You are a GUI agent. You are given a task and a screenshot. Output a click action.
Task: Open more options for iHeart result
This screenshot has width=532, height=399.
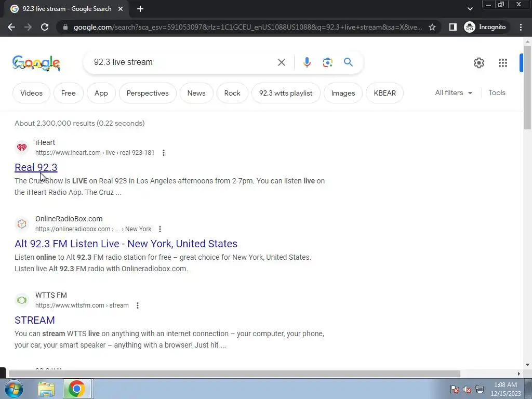pos(164,153)
